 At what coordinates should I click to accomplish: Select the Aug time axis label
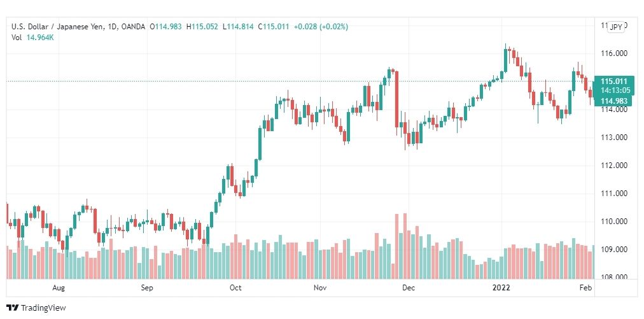(59, 288)
